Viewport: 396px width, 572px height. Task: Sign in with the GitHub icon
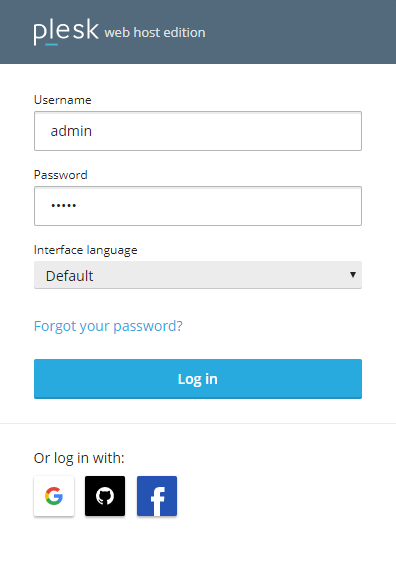click(105, 496)
